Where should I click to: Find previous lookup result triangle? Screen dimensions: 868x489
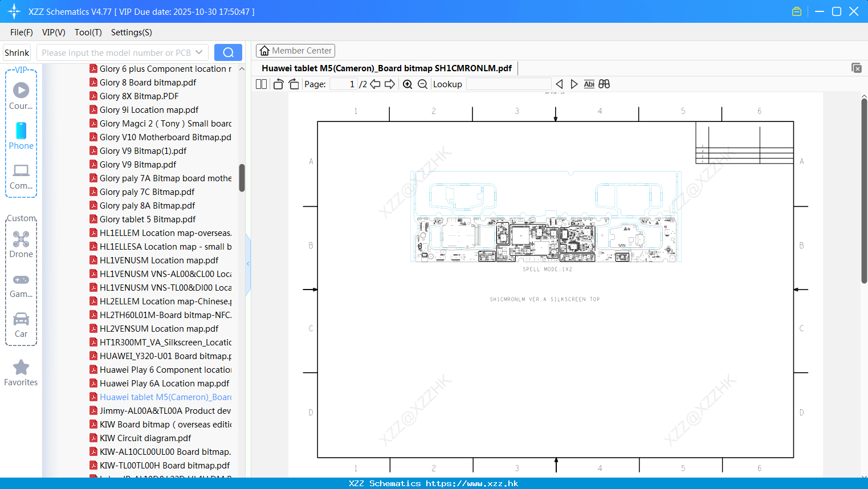click(559, 84)
